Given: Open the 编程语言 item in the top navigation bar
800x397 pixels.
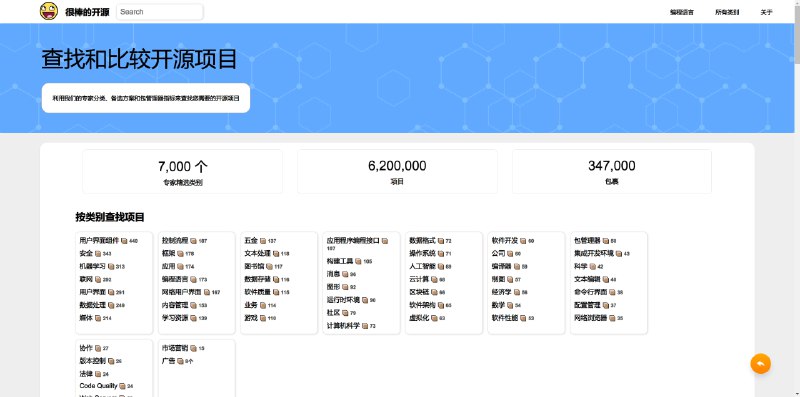Looking at the screenshot, I should coord(682,12).
